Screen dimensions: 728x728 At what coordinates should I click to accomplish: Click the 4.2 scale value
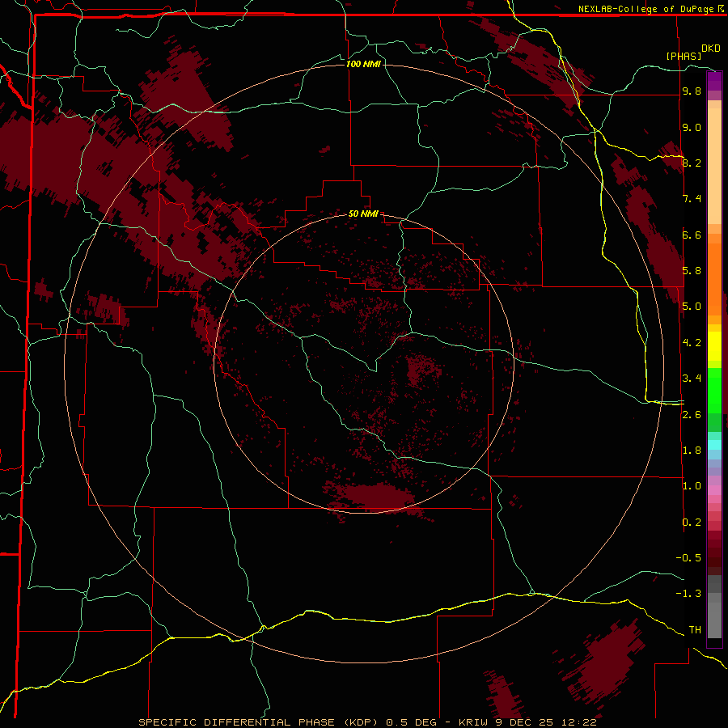[692, 343]
